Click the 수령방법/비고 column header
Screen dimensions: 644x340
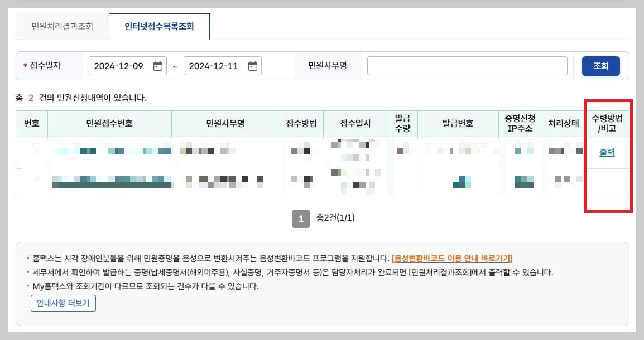point(608,124)
